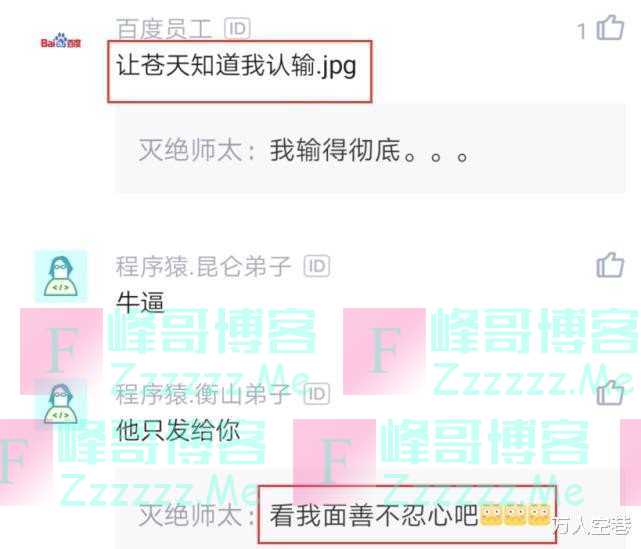
Task: Like the 百度员工 comment with thumbs-up
Action: coord(610,28)
